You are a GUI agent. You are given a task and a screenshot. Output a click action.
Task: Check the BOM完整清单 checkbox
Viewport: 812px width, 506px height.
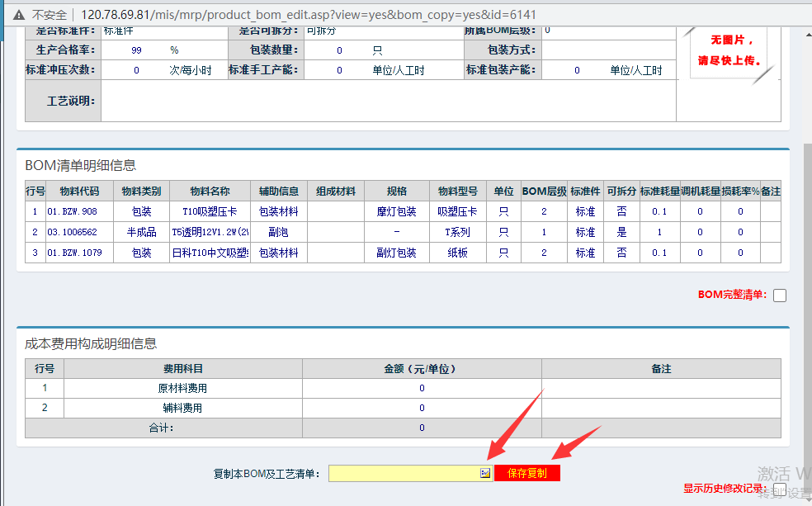click(779, 296)
